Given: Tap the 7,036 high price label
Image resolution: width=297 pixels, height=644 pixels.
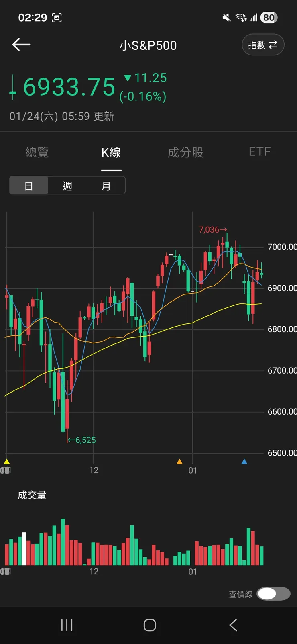Looking at the screenshot, I should [210, 230].
